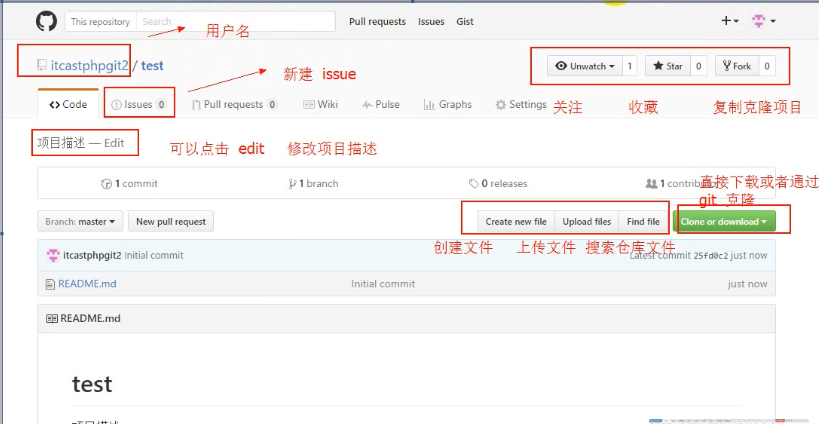Click itcastphpgit2 author in latest commit row
Image resolution: width=819 pixels, height=424 pixels.
tap(92, 255)
